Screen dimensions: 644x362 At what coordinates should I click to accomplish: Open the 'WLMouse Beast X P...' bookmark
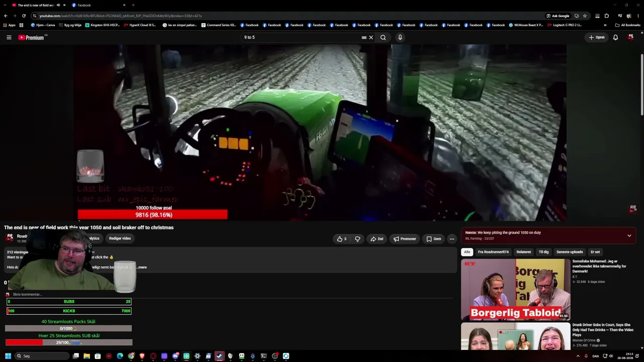526,25
